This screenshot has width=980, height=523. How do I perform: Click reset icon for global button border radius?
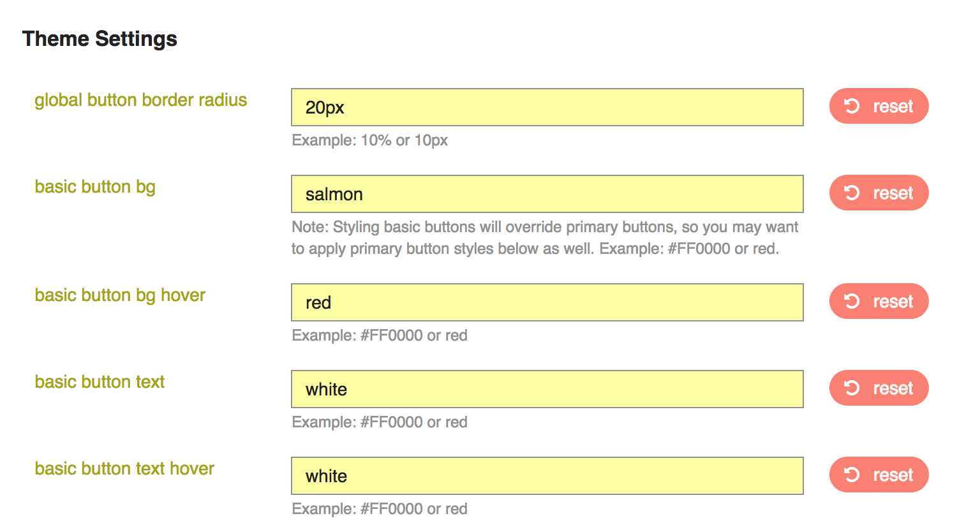click(x=852, y=106)
